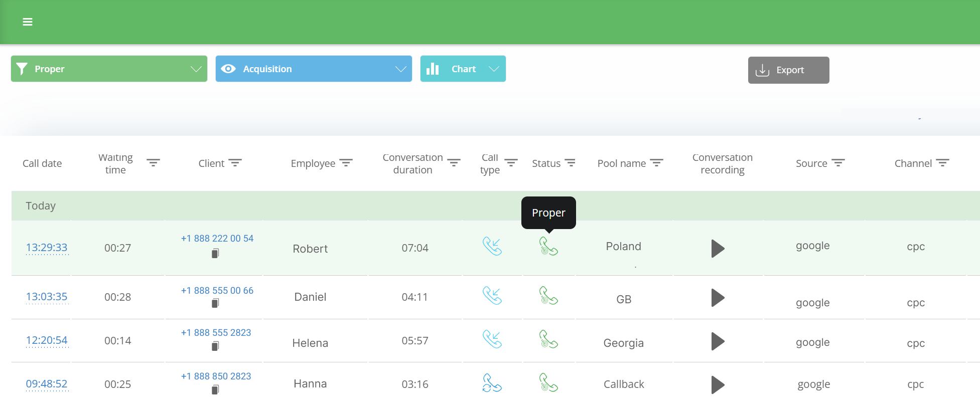
Task: Expand the Chart dropdown
Action: coord(463,69)
